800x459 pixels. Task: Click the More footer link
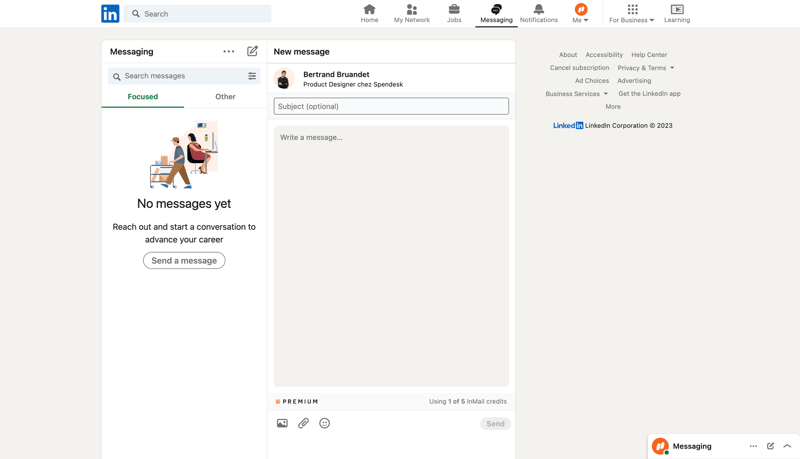tap(613, 107)
